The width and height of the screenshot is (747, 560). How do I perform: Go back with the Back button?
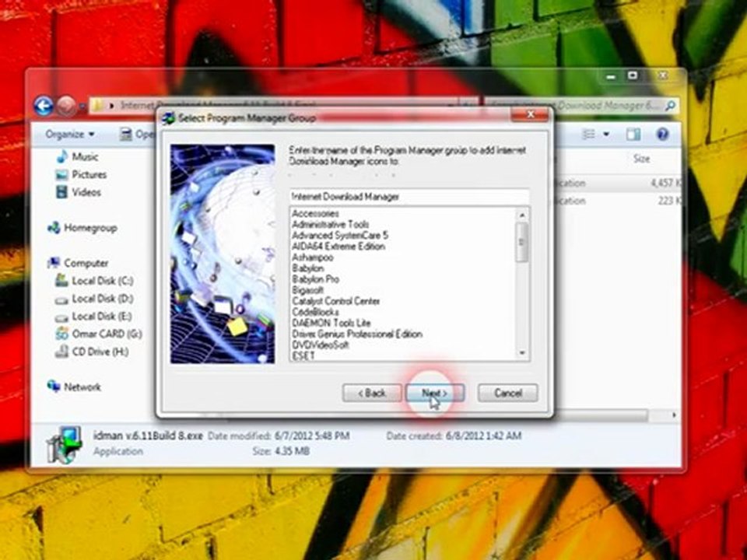[x=372, y=393]
